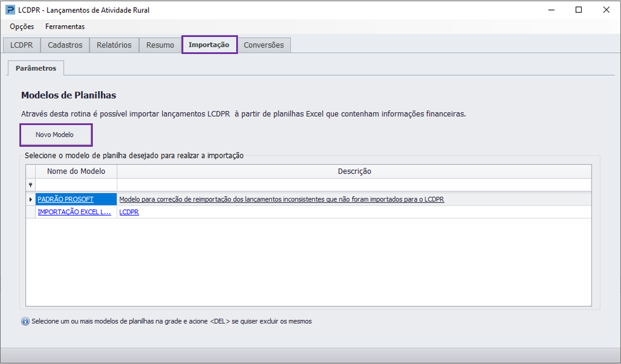Screen dimensions: 621x364
Task: Select the Parâmetros sub-tab
Action: (x=36, y=68)
